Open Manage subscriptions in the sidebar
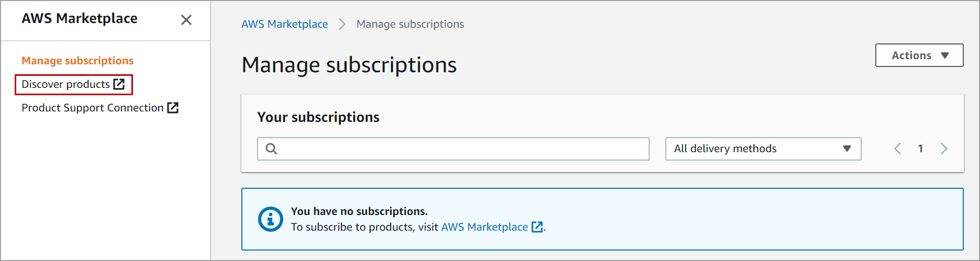 (77, 61)
